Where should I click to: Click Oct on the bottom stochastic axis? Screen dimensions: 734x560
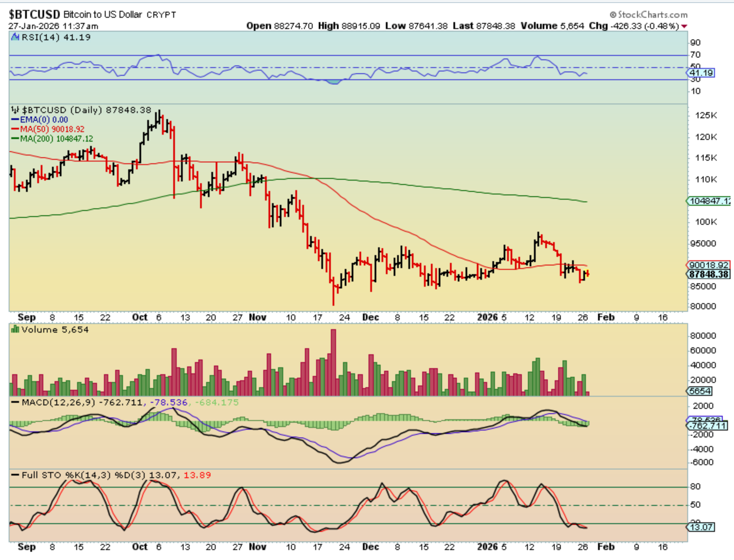140,547
